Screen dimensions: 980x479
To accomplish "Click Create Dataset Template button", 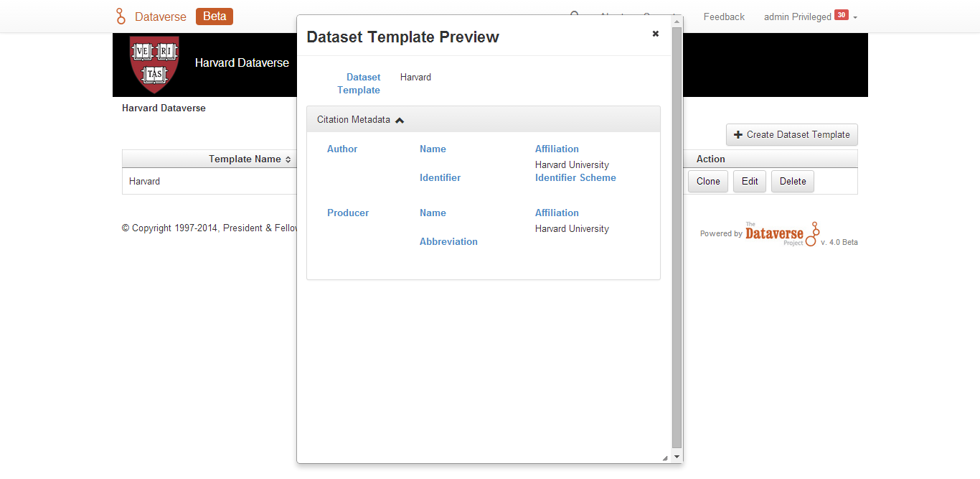I will [792, 134].
